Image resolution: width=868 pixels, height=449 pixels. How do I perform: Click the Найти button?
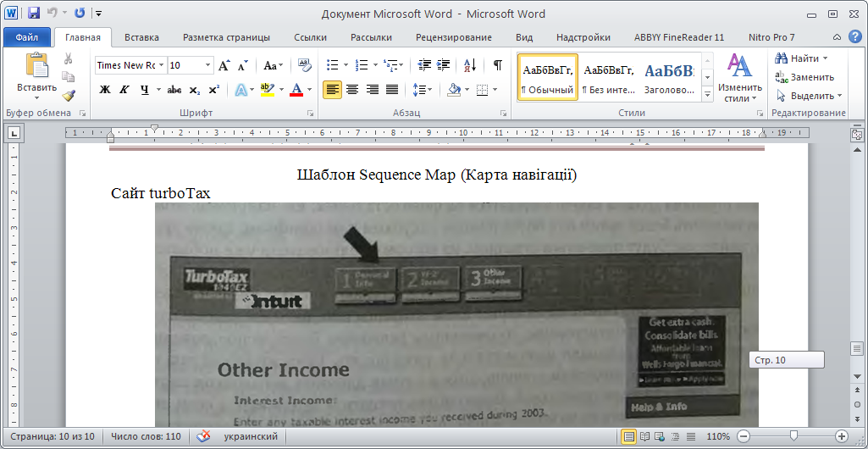(x=802, y=58)
